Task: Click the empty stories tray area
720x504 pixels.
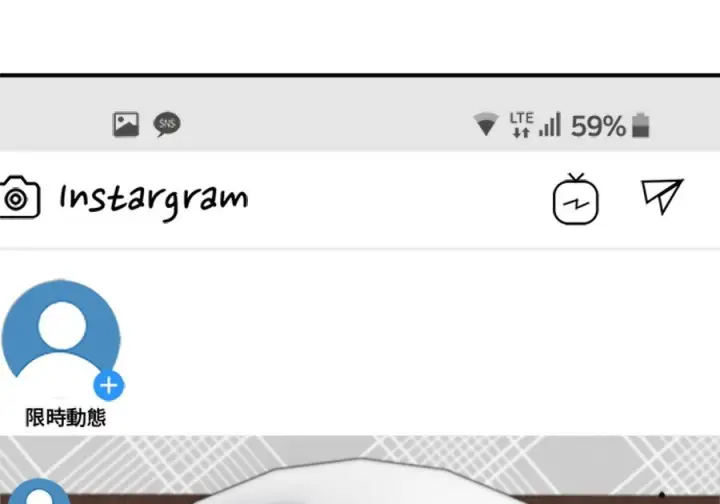Action: (420, 342)
